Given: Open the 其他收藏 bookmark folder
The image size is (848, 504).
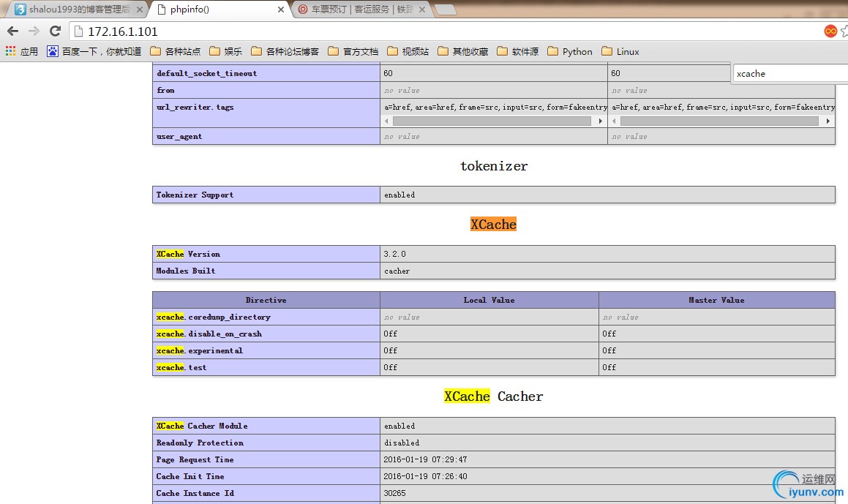Looking at the screenshot, I should point(463,51).
